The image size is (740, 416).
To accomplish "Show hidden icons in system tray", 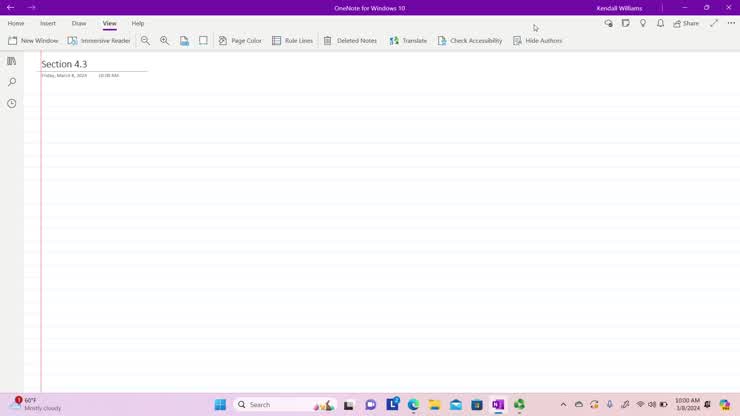I will tap(563, 405).
